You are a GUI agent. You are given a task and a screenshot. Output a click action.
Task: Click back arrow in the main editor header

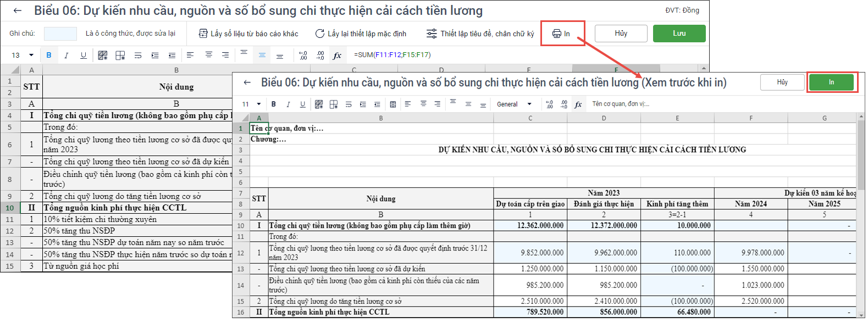pos(18,10)
